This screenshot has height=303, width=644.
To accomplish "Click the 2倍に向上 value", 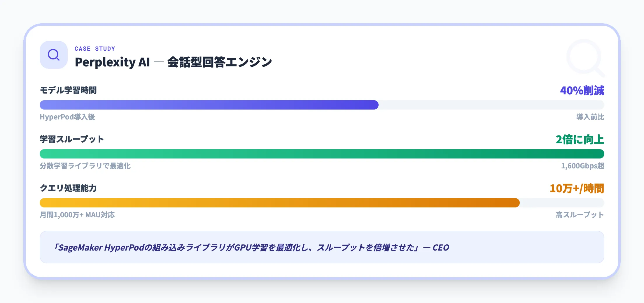I will [x=580, y=140].
